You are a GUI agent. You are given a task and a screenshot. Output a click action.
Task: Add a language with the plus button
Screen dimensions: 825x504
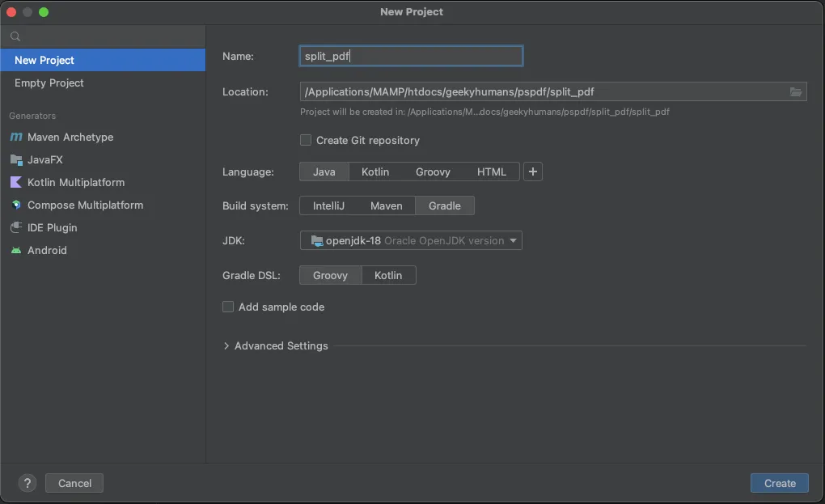pos(532,172)
